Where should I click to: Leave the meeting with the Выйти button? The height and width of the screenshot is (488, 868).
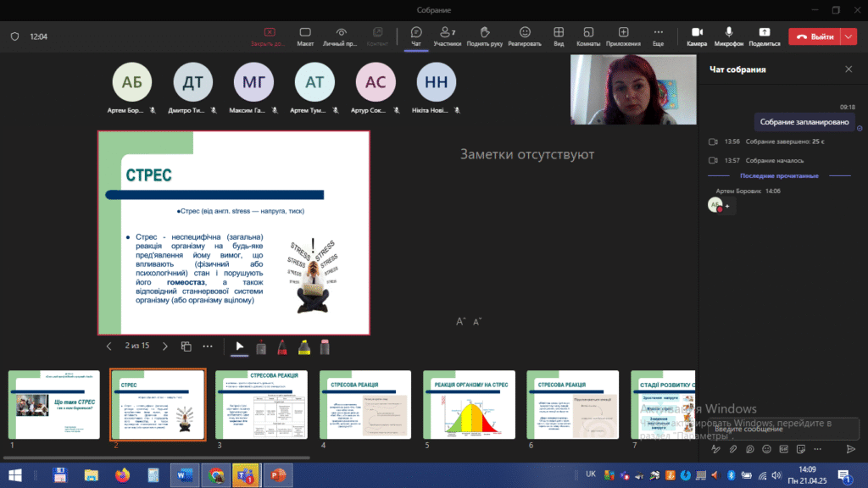coord(815,36)
